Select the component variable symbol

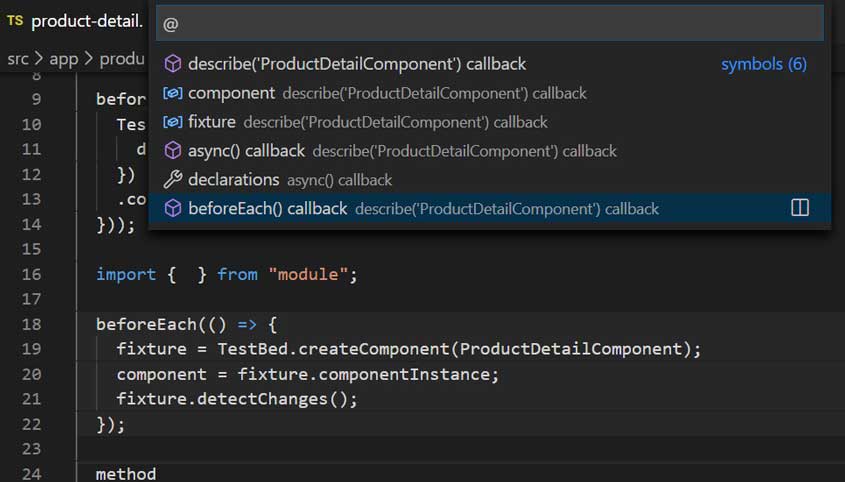point(489,93)
